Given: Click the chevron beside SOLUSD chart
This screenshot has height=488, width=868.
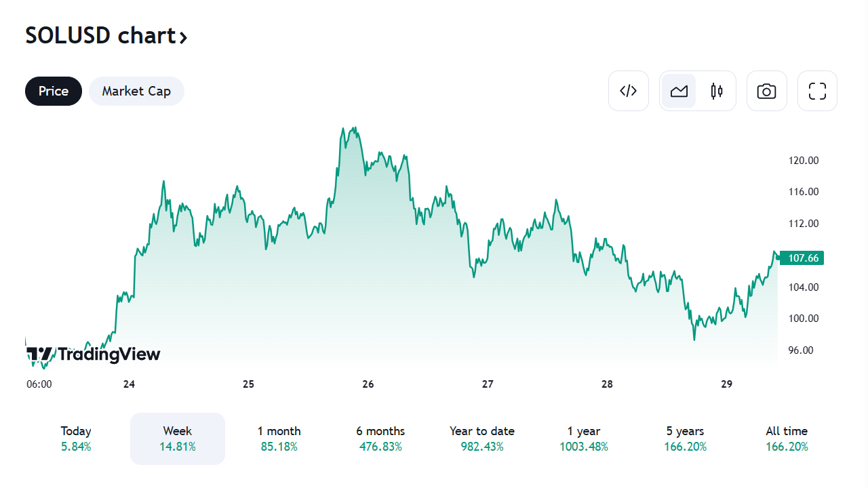Looking at the screenshot, I should (183, 37).
